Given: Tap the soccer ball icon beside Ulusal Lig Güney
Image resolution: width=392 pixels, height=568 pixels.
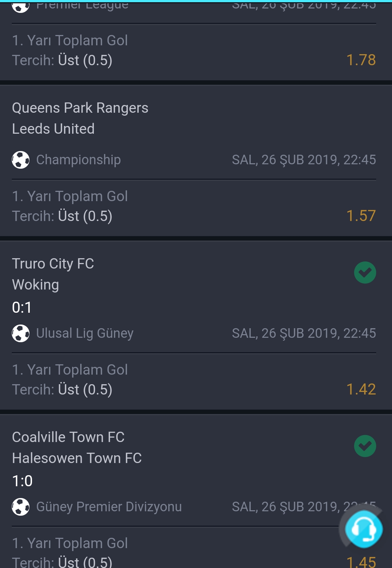Looking at the screenshot, I should (x=21, y=333).
